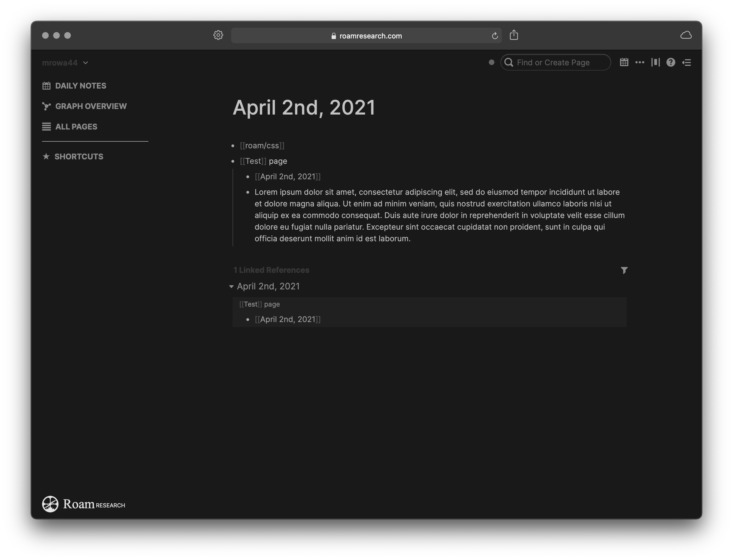Click the search magnifier icon

tap(509, 62)
